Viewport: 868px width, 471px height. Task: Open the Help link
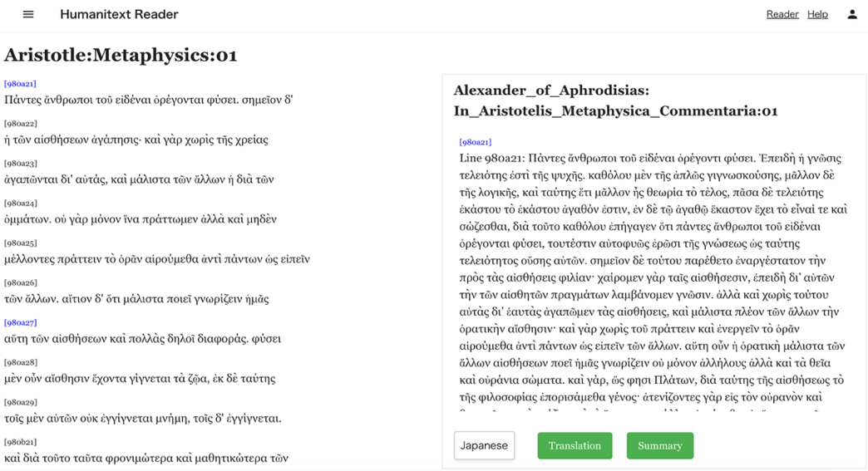[817, 14]
